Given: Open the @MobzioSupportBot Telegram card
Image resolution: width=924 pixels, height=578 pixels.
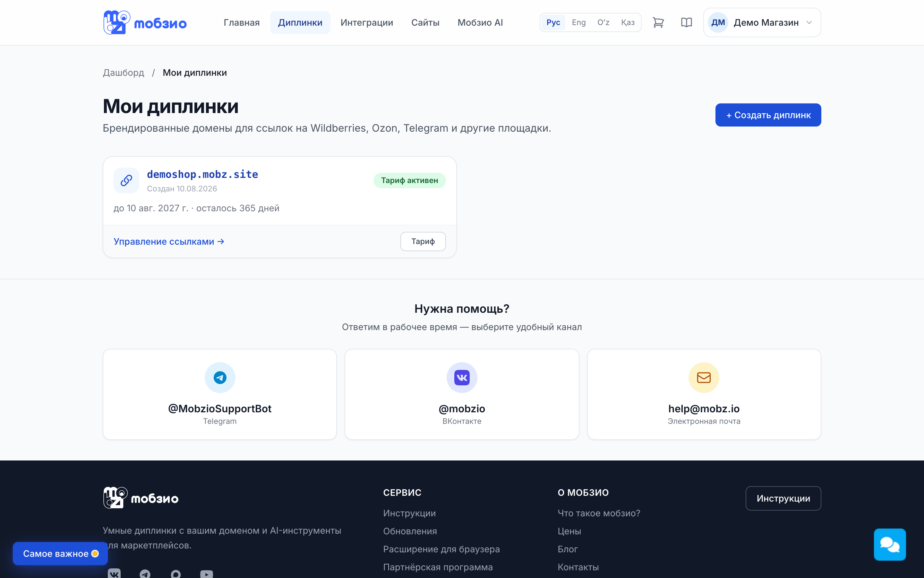Looking at the screenshot, I should pos(220,394).
